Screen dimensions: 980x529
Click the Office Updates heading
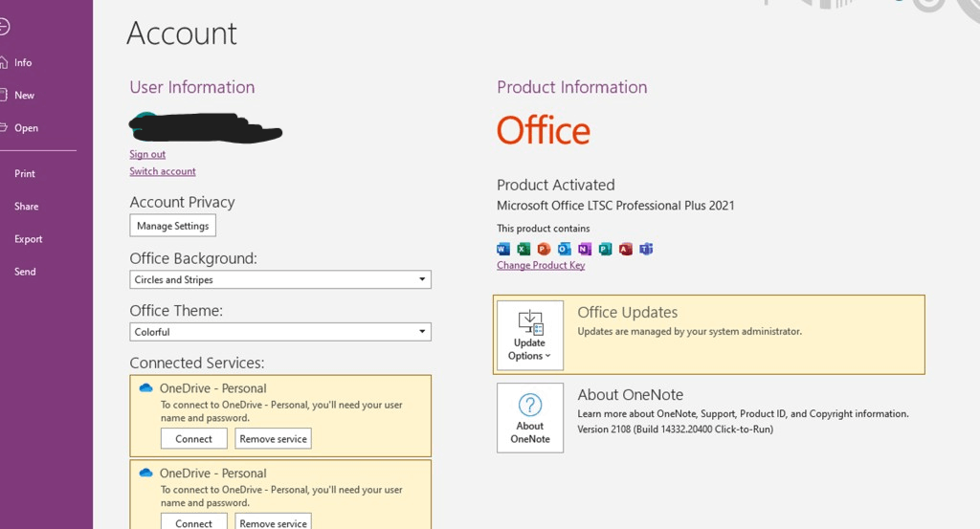tap(628, 312)
